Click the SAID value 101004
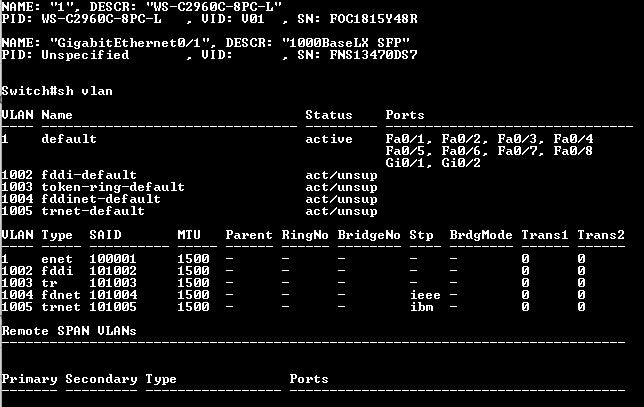The height and width of the screenshot is (407, 644). tap(113, 295)
